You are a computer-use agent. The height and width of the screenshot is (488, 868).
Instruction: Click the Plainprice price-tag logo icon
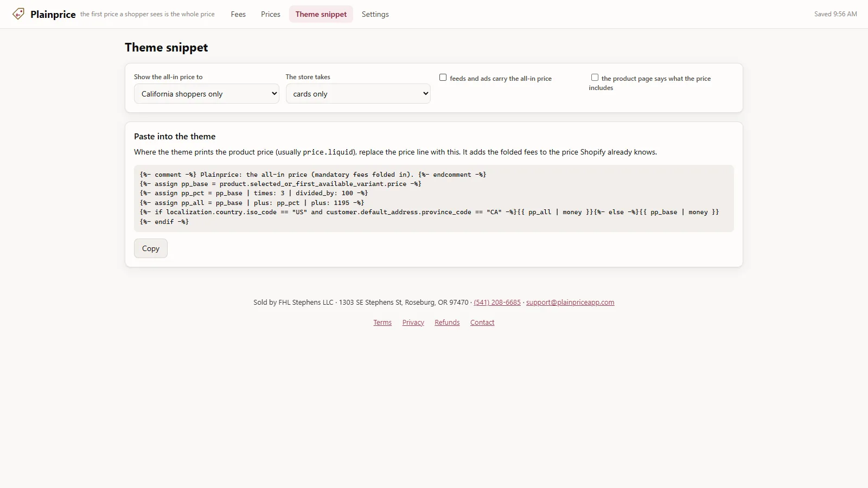pos(18,14)
